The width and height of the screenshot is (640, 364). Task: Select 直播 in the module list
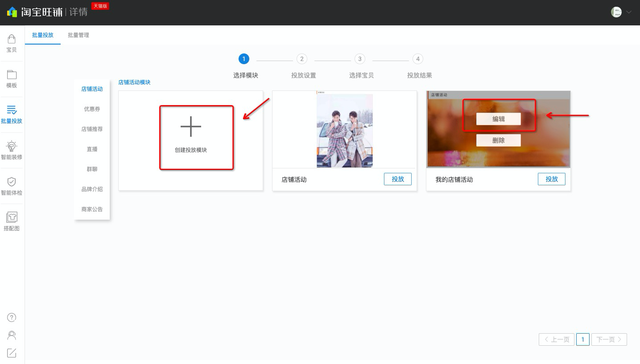(92, 149)
